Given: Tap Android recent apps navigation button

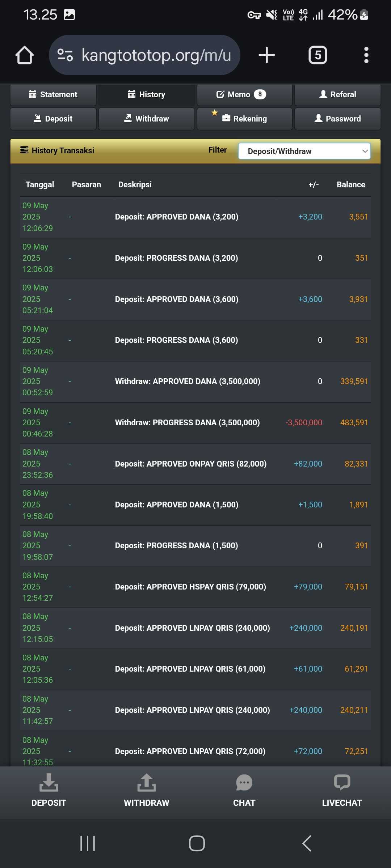Looking at the screenshot, I should click(x=88, y=843).
